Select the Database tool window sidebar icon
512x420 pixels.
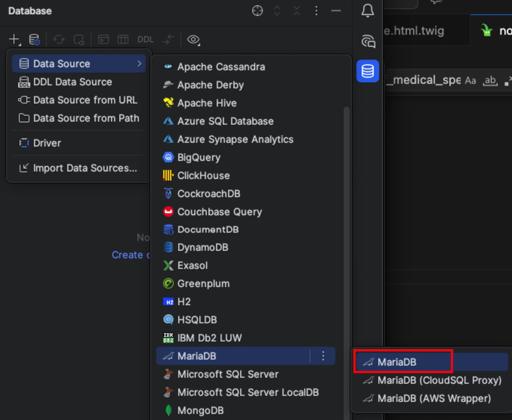(x=367, y=71)
